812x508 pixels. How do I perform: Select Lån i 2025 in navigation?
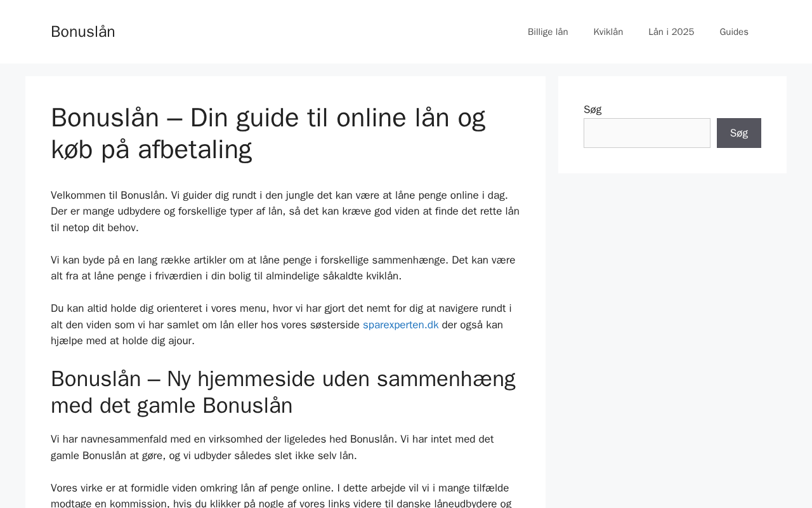click(x=671, y=32)
